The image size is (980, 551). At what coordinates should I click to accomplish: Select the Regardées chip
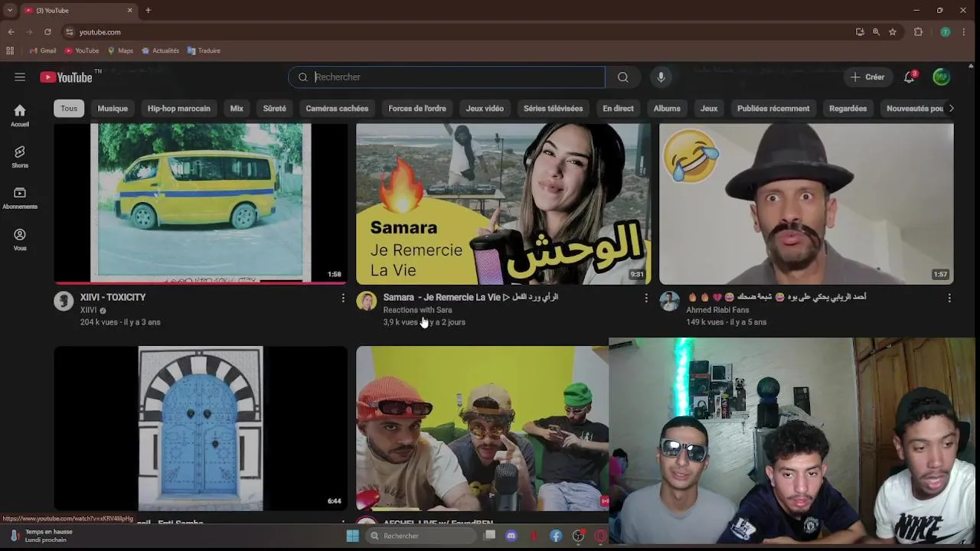848,108
